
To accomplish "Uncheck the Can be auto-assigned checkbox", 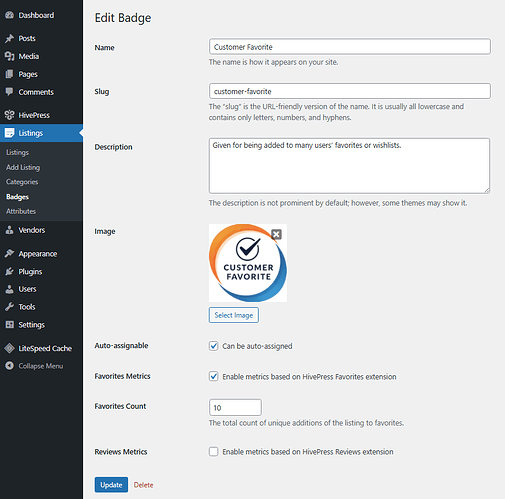I will point(214,346).
